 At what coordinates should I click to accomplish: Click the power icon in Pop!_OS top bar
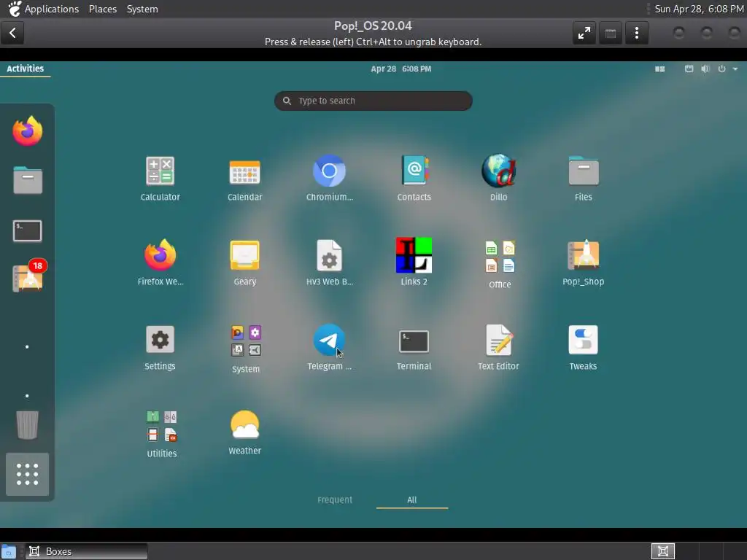pyautogui.click(x=721, y=69)
